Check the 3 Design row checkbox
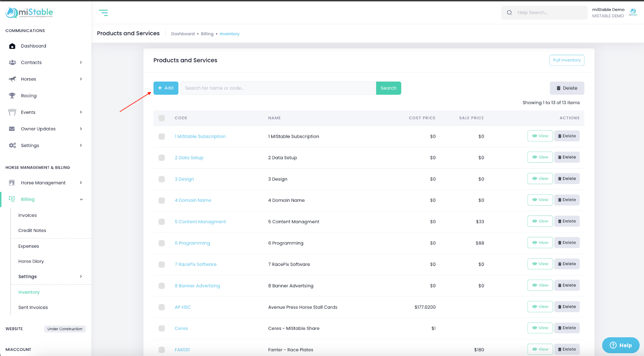 (162, 179)
